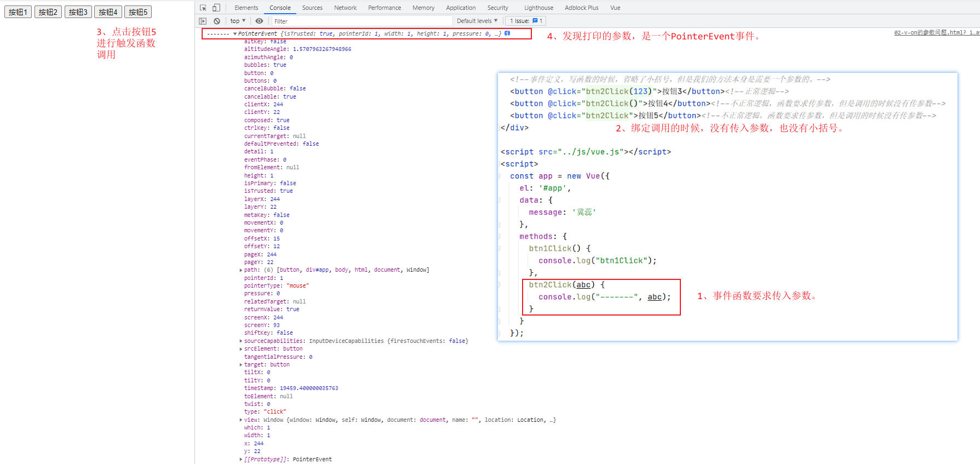Open the Lighthouse tab
Screen dimensions: 980x464
point(538,8)
